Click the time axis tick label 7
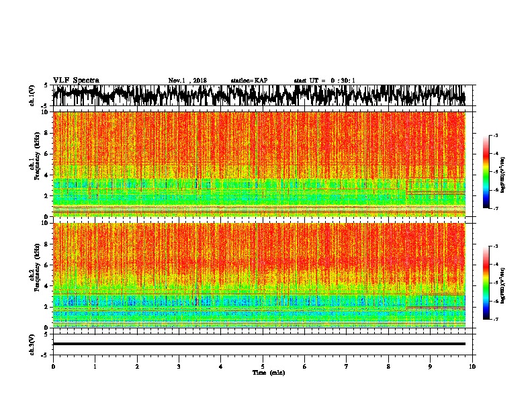 click(x=347, y=367)
